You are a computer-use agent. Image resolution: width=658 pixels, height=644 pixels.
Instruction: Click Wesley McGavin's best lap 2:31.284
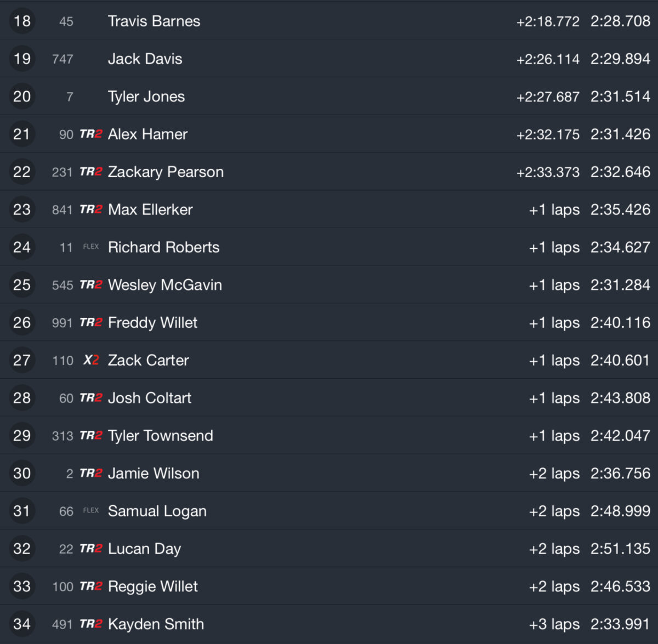[x=620, y=285]
